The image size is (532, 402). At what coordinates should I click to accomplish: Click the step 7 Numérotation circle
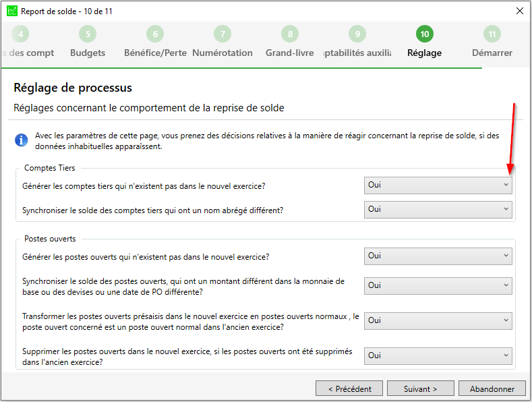(x=223, y=34)
